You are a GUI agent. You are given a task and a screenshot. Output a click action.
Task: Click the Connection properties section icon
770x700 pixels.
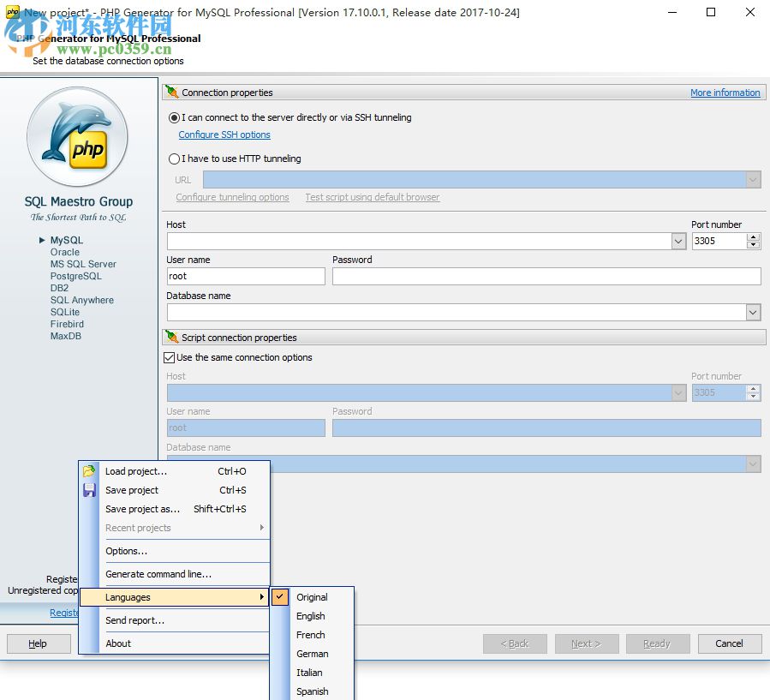(x=172, y=93)
